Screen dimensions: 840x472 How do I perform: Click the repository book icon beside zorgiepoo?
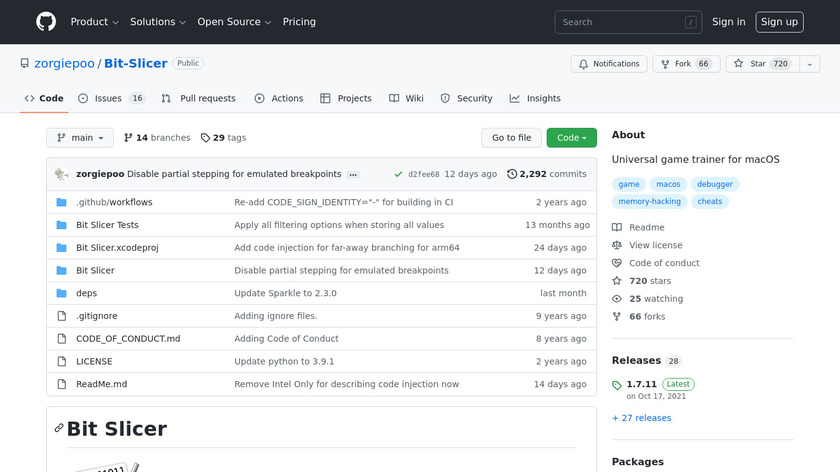25,63
